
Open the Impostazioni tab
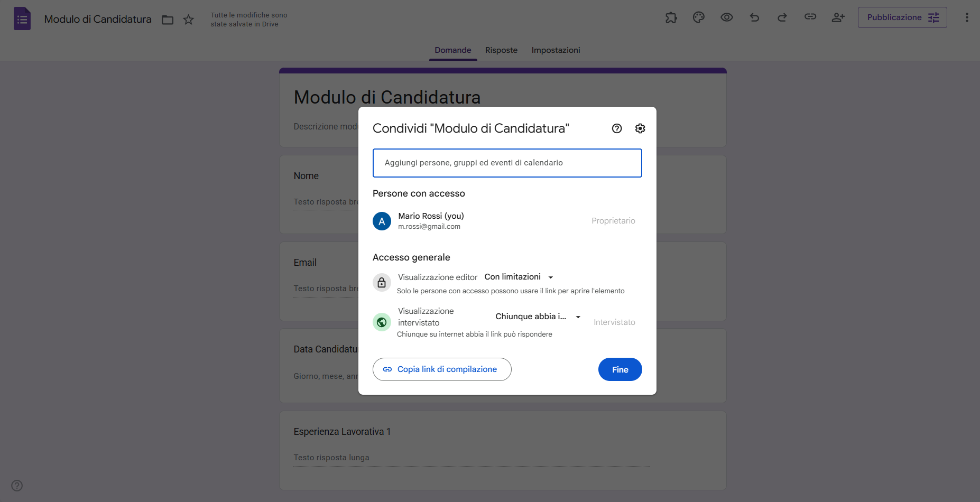tap(556, 50)
